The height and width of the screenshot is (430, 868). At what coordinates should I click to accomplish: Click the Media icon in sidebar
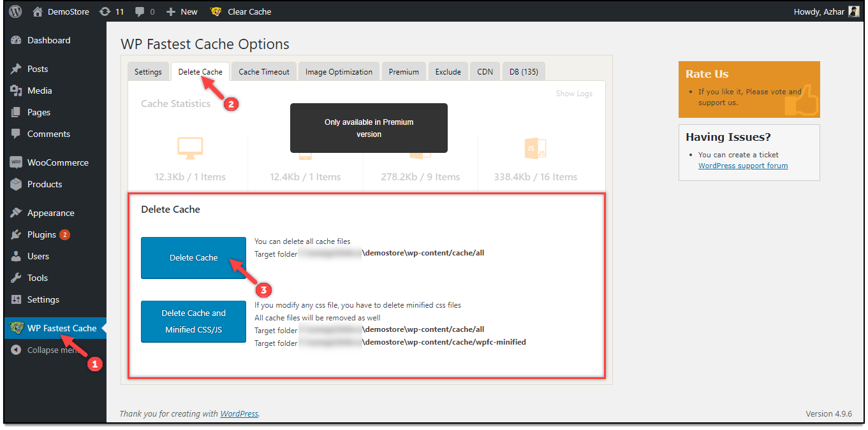pyautogui.click(x=17, y=90)
